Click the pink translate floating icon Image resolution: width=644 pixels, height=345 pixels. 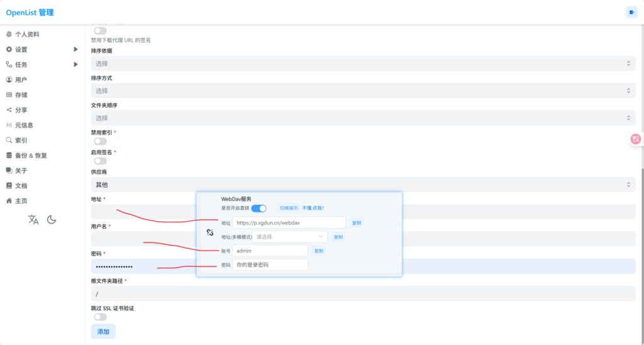635,139
